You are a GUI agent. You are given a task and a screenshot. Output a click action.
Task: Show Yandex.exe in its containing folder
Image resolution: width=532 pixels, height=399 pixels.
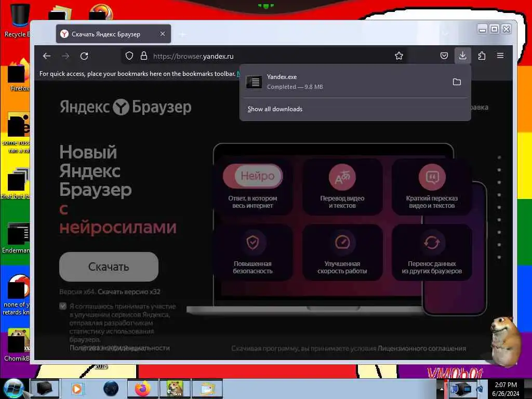(x=457, y=82)
